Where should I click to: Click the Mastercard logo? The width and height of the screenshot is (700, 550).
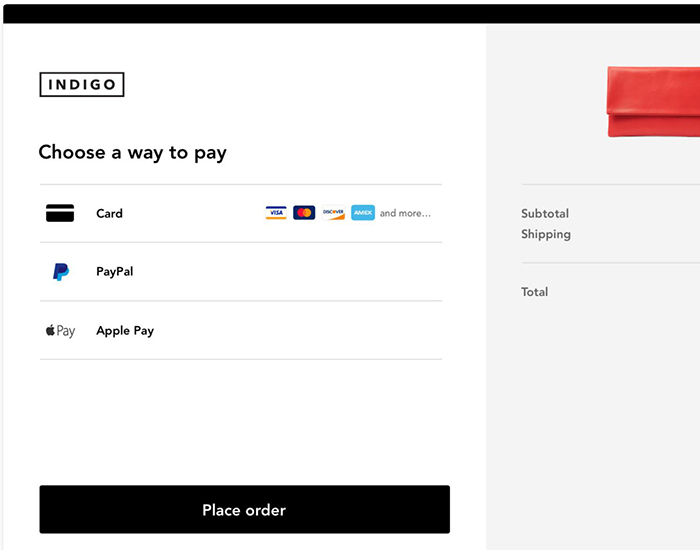click(x=304, y=213)
